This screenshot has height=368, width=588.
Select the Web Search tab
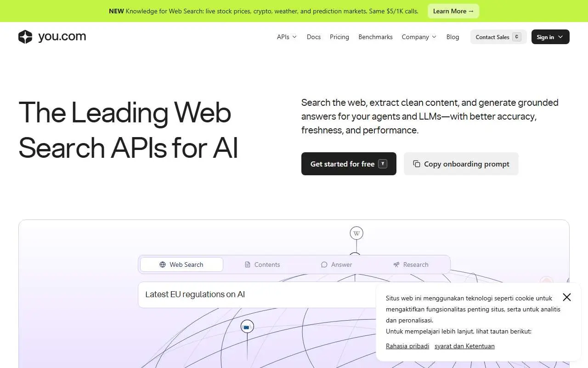point(181,264)
